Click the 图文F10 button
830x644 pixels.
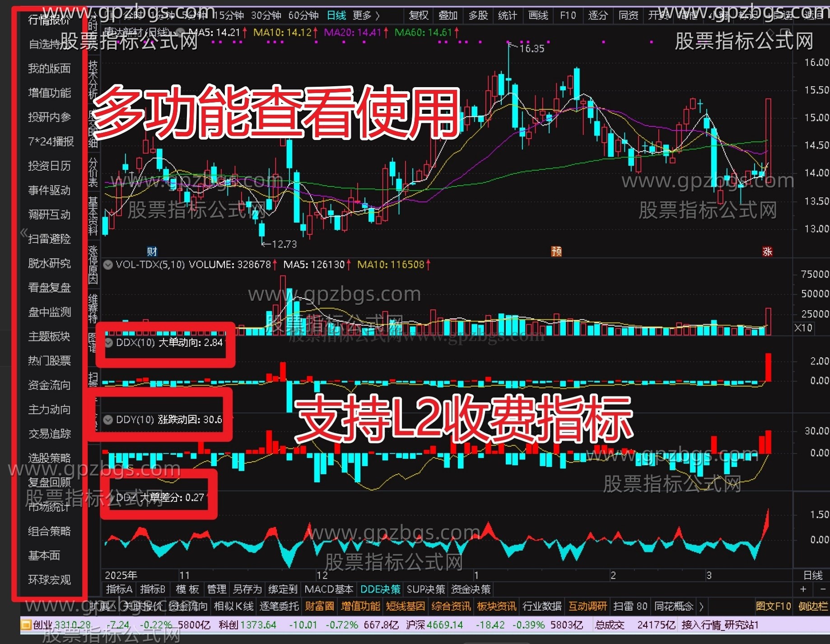pos(773,606)
